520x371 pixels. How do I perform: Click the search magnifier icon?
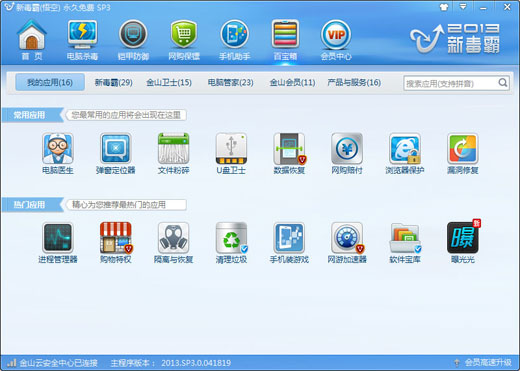503,83
